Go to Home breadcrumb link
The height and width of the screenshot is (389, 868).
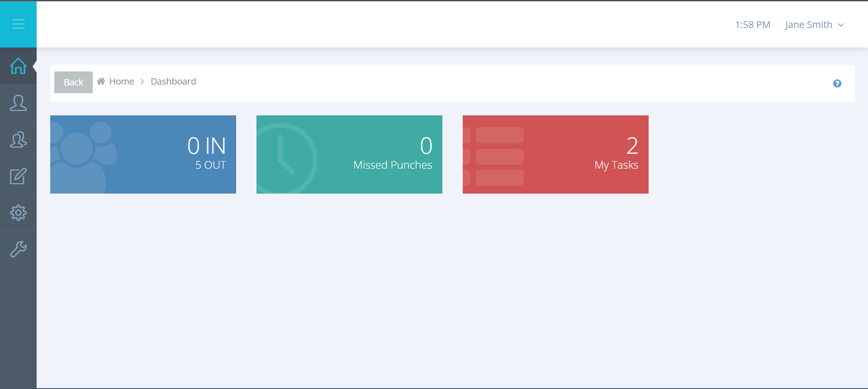click(122, 81)
